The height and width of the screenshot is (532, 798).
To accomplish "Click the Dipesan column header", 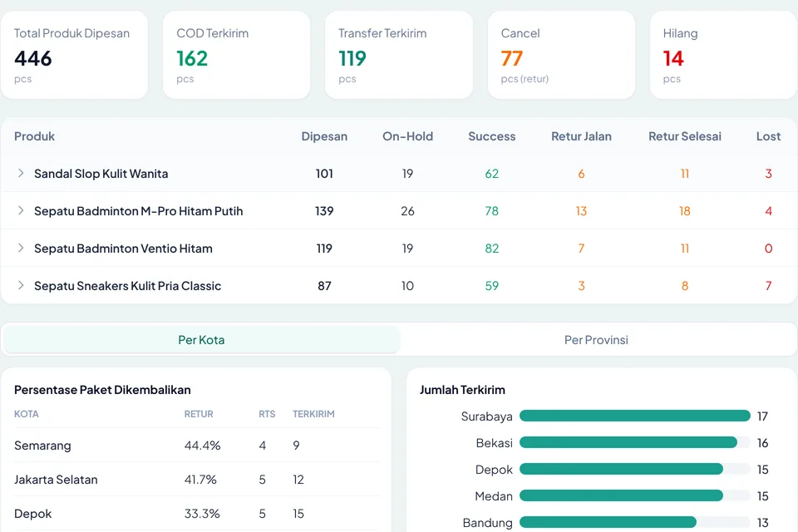I will (x=324, y=136).
